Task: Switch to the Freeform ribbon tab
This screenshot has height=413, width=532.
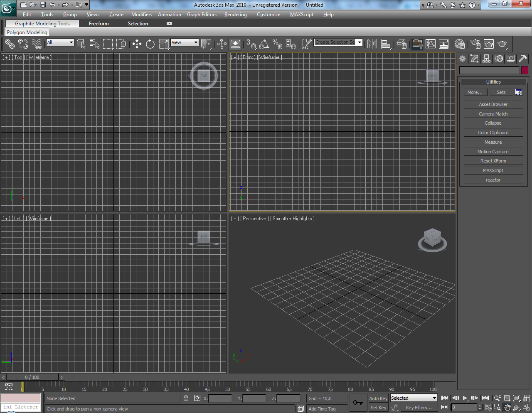Action: pos(99,24)
